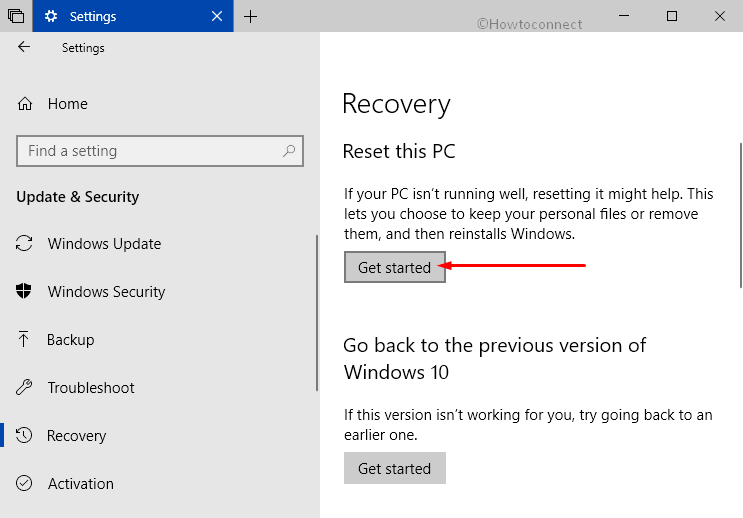
Task: Click the Settings label beside back arrow
Action: point(83,48)
